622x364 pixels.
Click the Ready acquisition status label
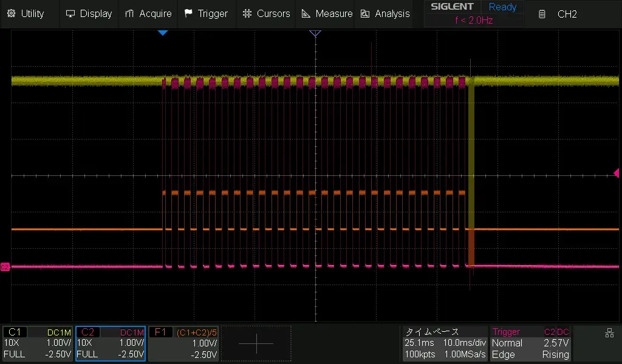(502, 7)
